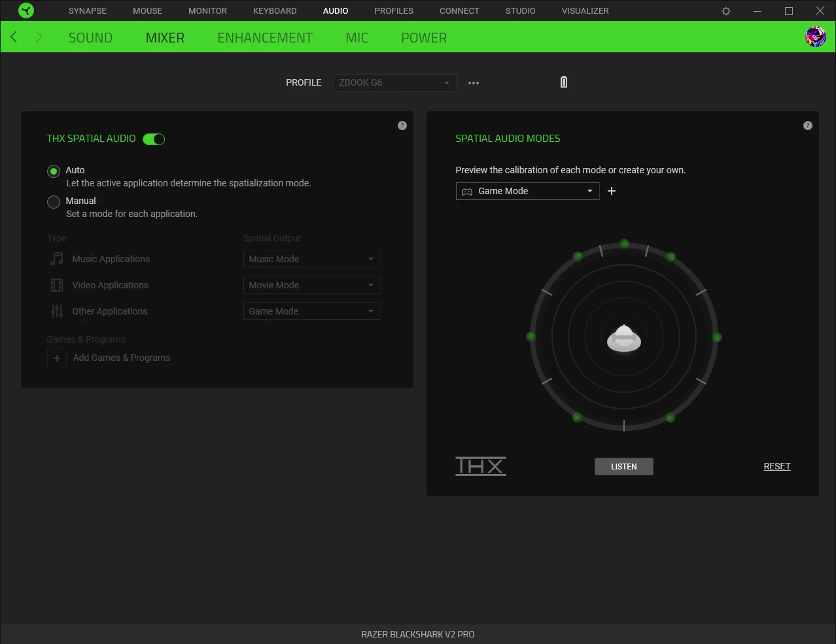Open the ZBOOK G6 profile dropdown

pos(394,82)
